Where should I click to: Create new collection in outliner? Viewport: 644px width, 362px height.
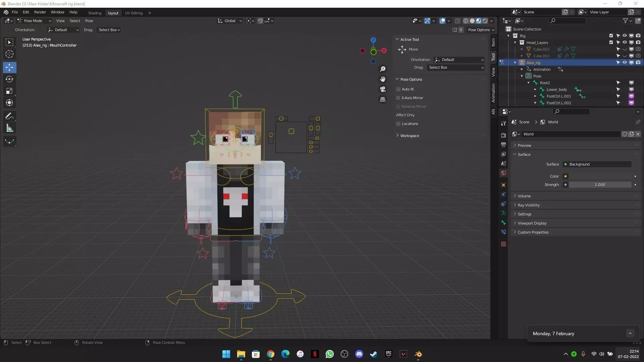click(x=638, y=21)
